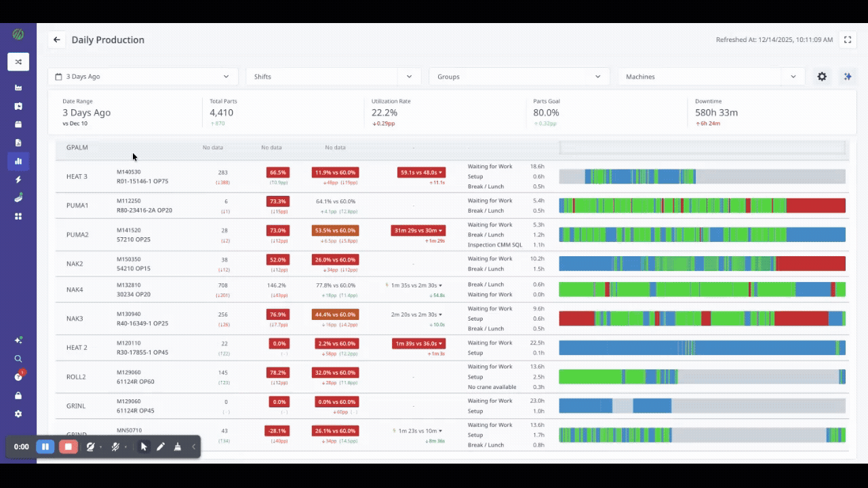This screenshot has height=488, width=868.
Task: Click the back arrow beside Daily Production
Action: [x=56, y=39]
